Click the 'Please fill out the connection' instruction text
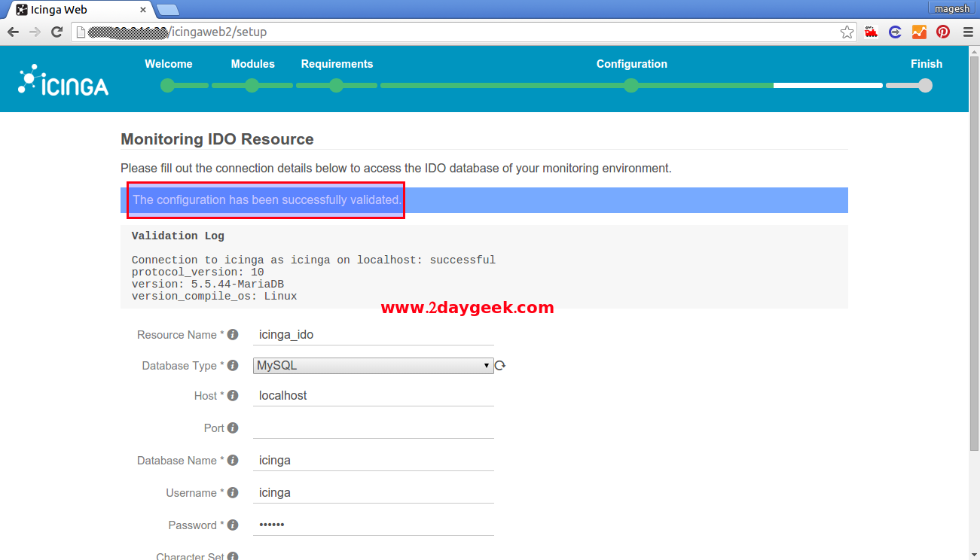Image resolution: width=980 pixels, height=560 pixels. coord(396,169)
